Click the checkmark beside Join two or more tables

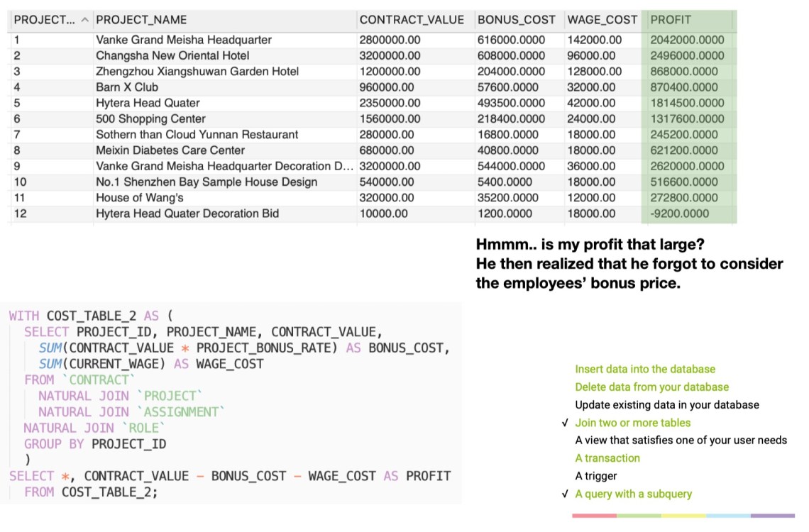tap(564, 423)
